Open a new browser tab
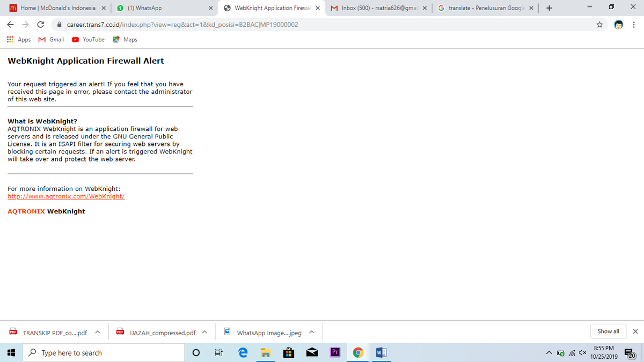 [x=549, y=8]
